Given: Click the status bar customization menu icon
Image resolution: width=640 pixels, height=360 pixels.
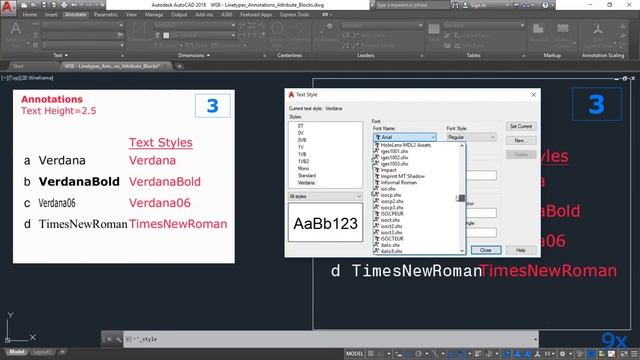Looking at the screenshot, I should coord(634,353).
